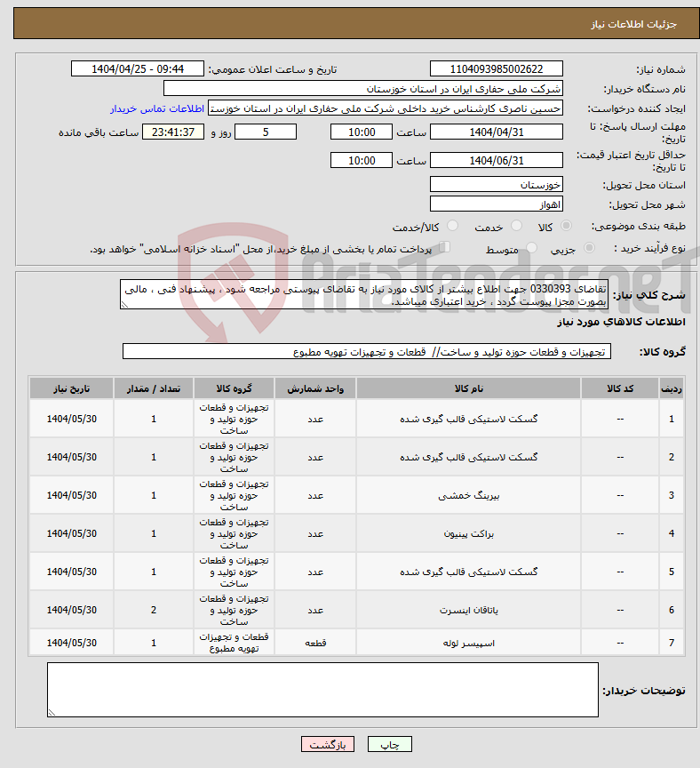The image size is (700, 768).
Task: Click the گروه کالا table column header
Action: click(x=234, y=389)
